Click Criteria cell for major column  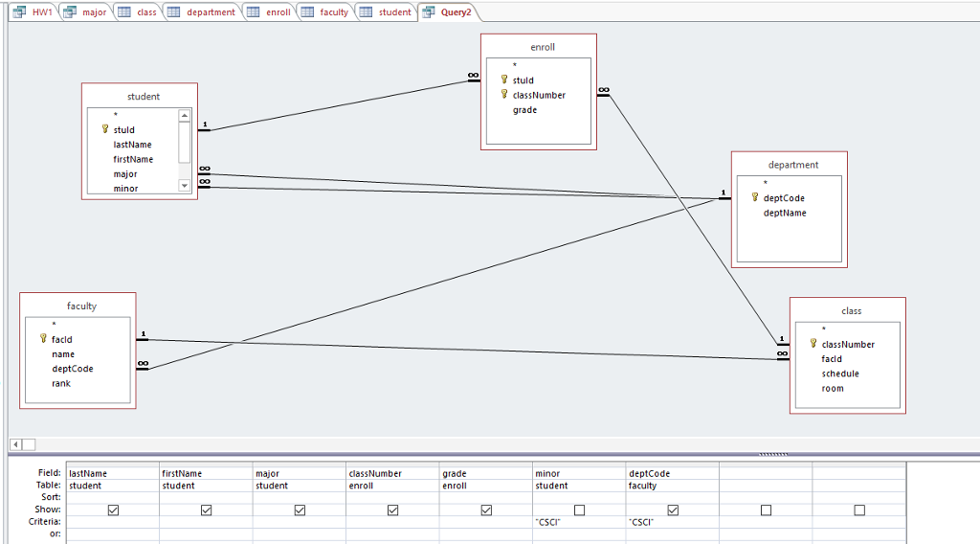coord(300,522)
